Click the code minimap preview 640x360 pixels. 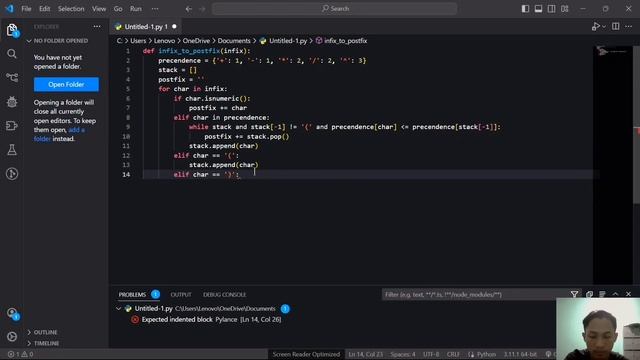pyautogui.click(x=611, y=51)
